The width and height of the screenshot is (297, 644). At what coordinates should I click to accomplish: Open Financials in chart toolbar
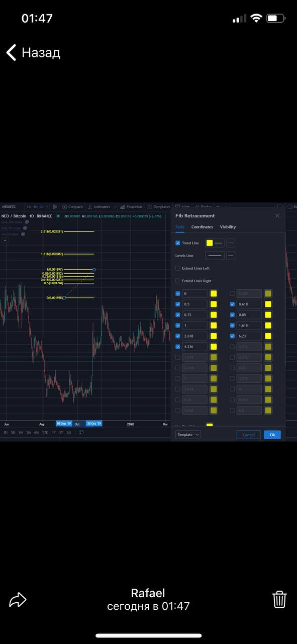coord(132,207)
